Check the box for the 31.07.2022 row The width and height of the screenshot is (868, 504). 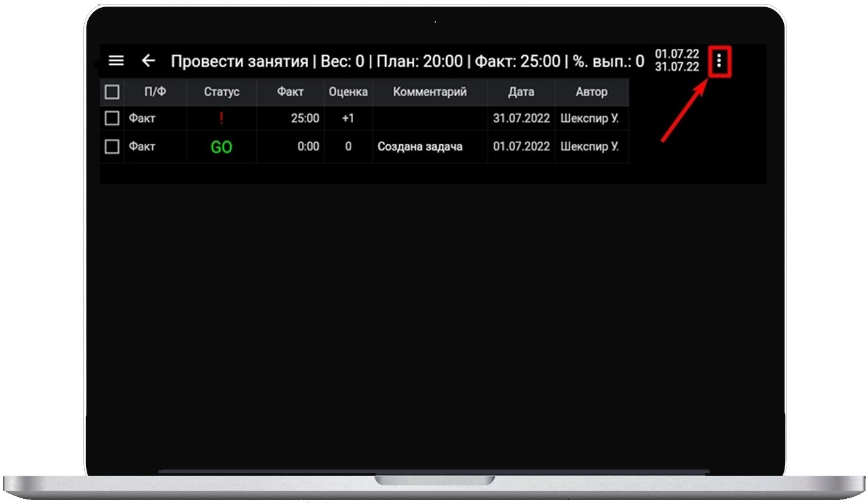tap(112, 118)
